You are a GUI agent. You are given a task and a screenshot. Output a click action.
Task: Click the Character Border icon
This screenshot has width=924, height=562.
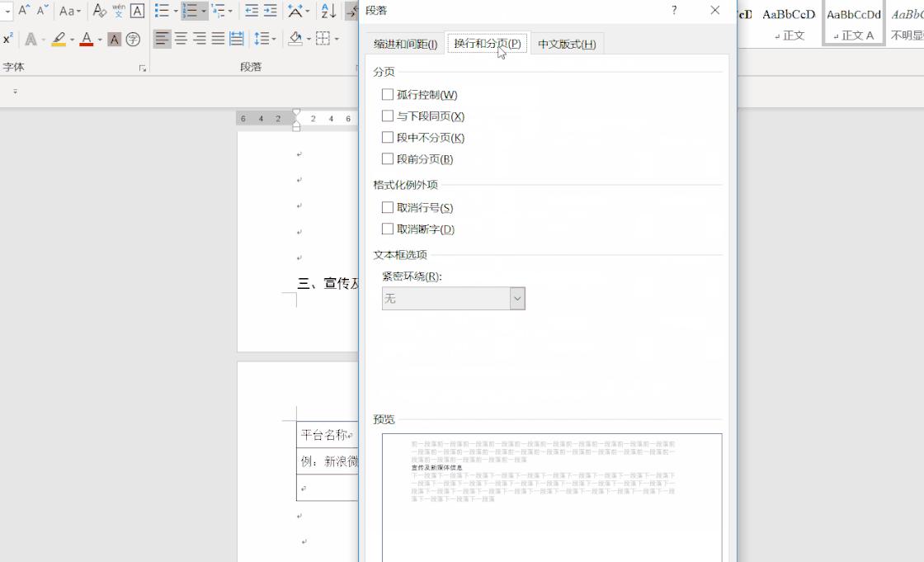coord(137,11)
